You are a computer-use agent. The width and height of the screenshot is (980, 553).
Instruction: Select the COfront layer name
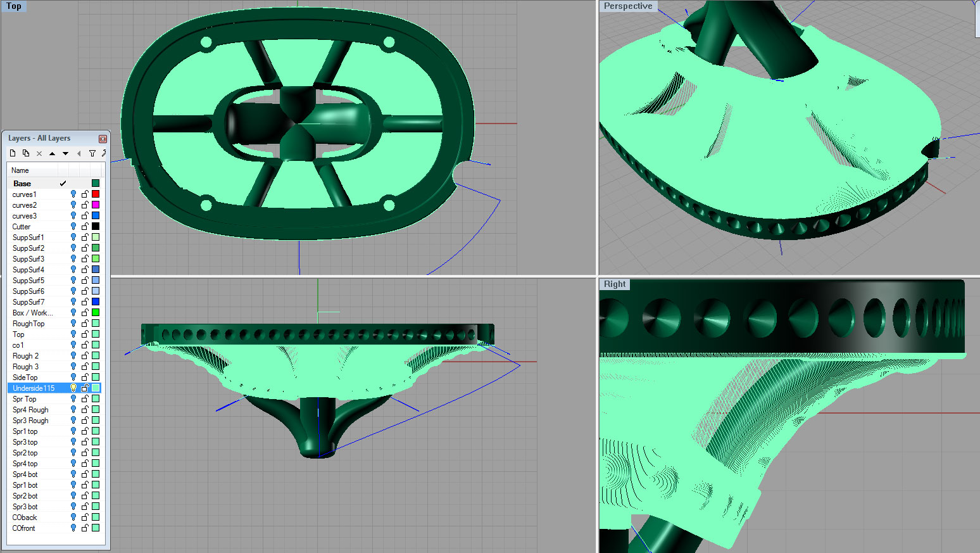click(24, 528)
